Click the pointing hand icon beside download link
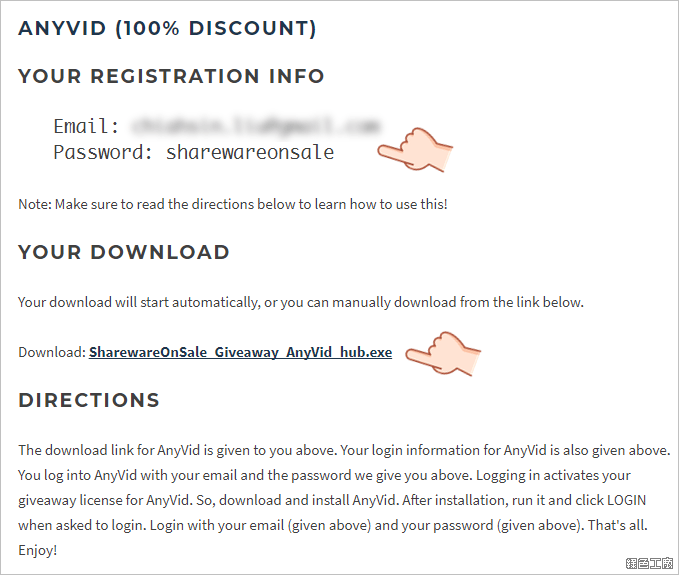Screen dimensions: 679x575 click(x=443, y=354)
